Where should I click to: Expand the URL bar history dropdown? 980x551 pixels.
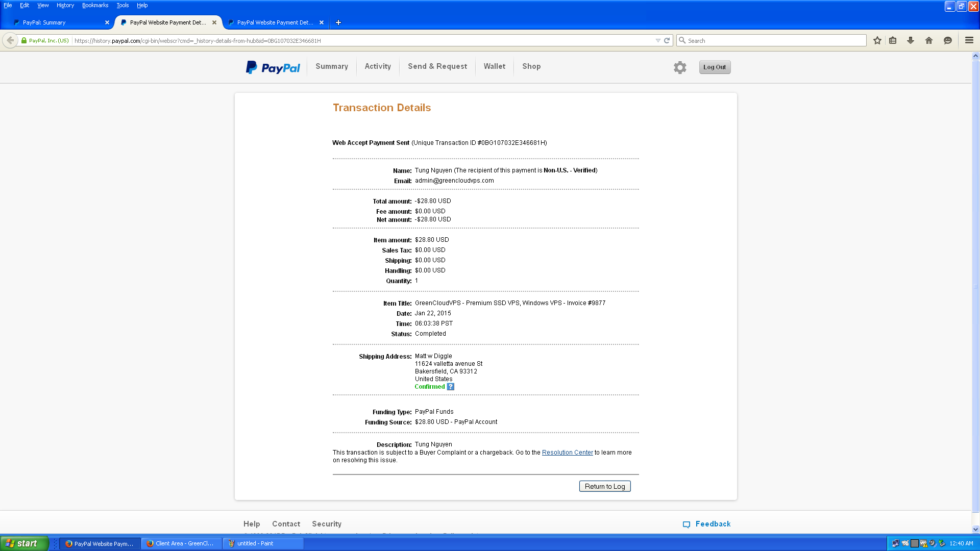click(658, 41)
